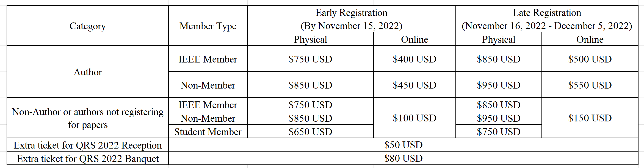This screenshot has height=168, width=644.
Task: Select the $150 USD merged cell
Action: tap(590, 118)
